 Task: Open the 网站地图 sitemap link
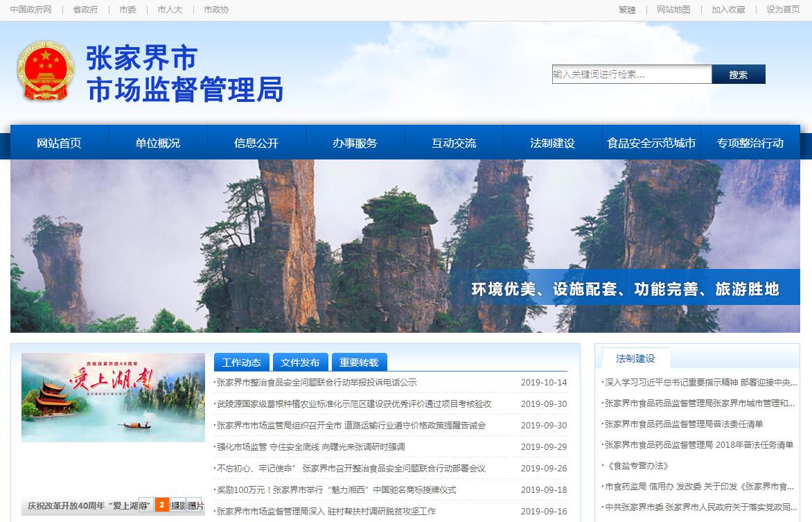673,10
